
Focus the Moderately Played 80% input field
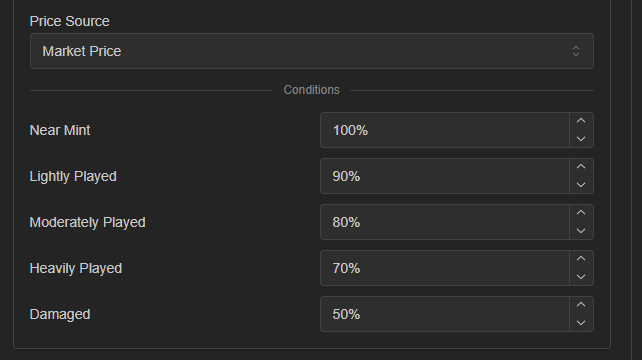[x=445, y=222]
